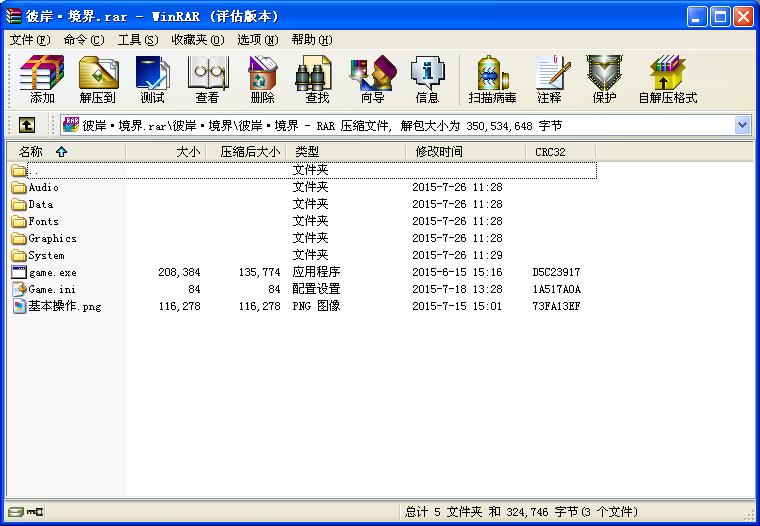Image resolution: width=760 pixels, height=526 pixels.
Task: Click CRC value 1A517A0A
Action: coord(556,289)
